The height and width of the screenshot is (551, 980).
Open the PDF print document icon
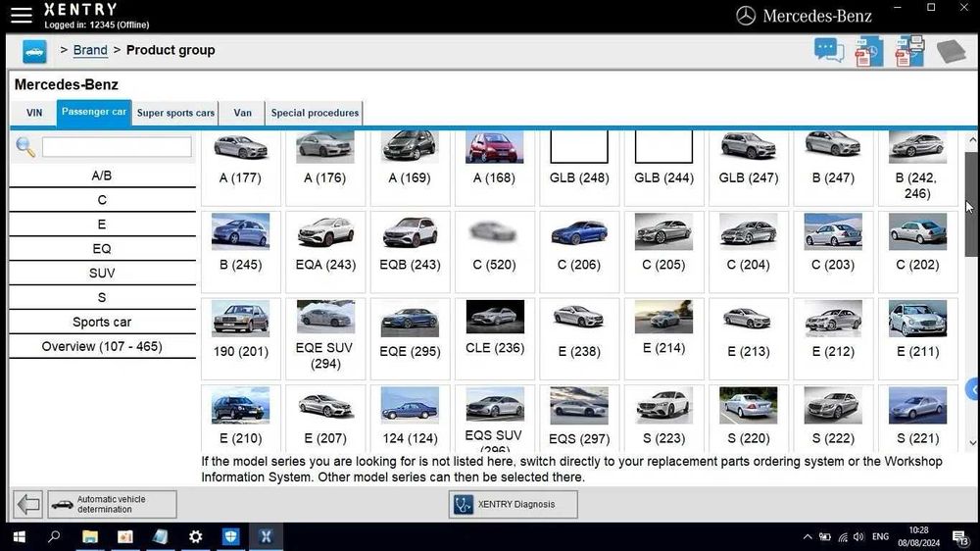pyautogui.click(x=909, y=51)
